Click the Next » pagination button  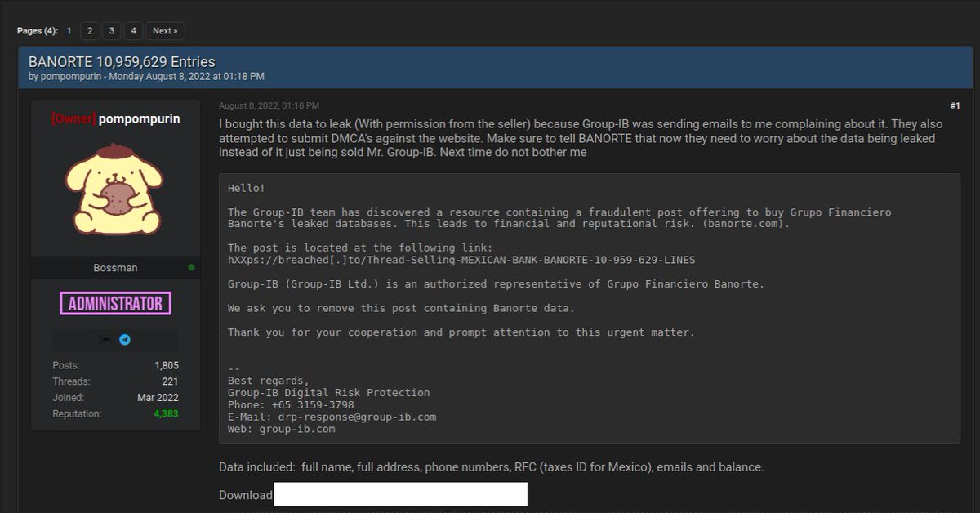[x=164, y=30]
